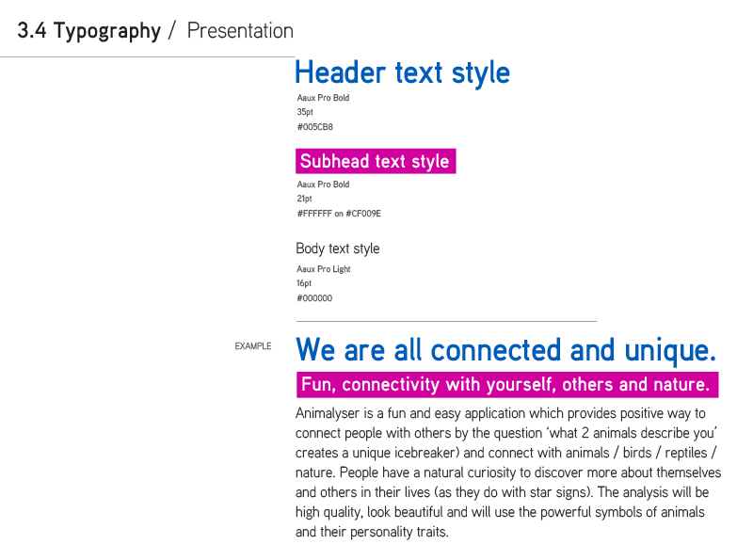753x560 pixels.
Task: Click the 'Aaux Pro Light' font label
Action: point(324,269)
